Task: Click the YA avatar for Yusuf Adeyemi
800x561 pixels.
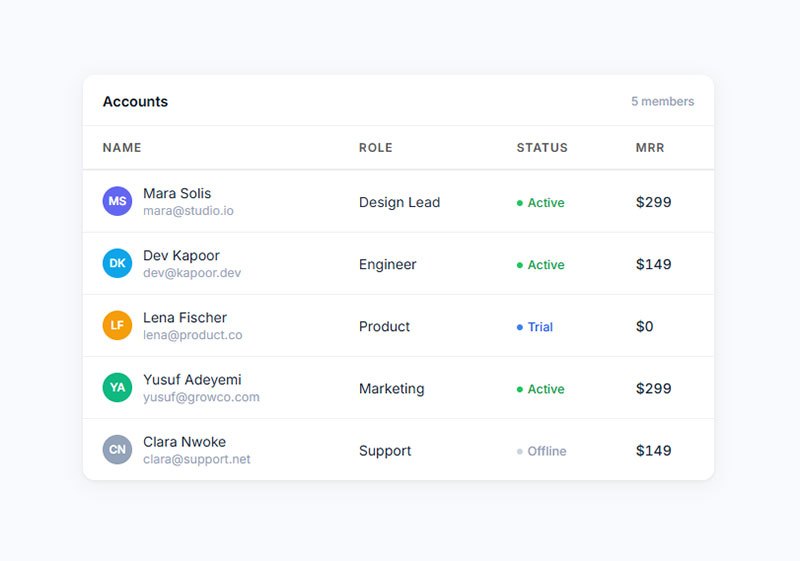Action: (117, 388)
